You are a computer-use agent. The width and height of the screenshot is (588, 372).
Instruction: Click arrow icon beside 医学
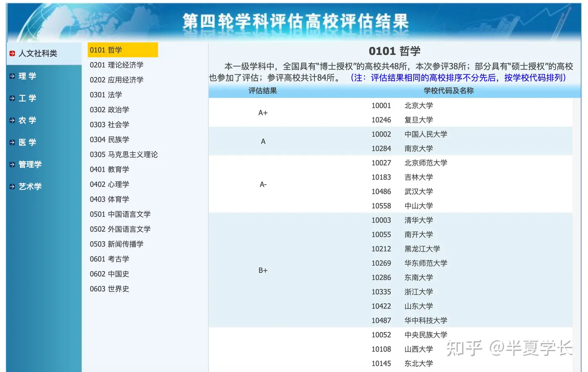click(12, 142)
